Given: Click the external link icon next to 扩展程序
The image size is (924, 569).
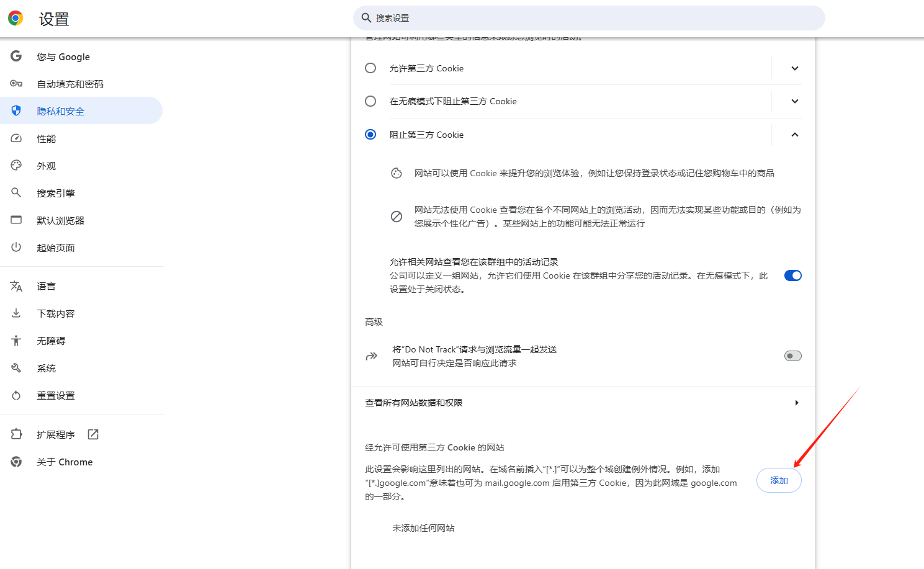Looking at the screenshot, I should tap(93, 434).
